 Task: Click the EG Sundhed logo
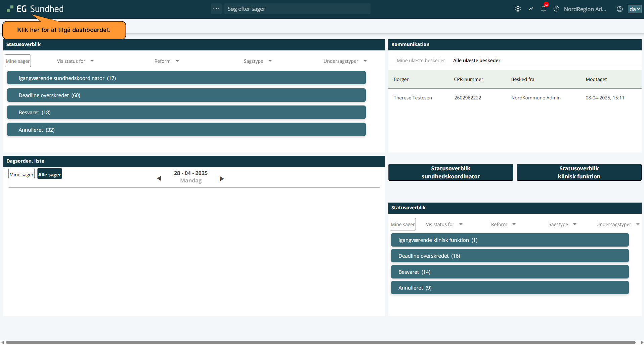click(x=35, y=9)
